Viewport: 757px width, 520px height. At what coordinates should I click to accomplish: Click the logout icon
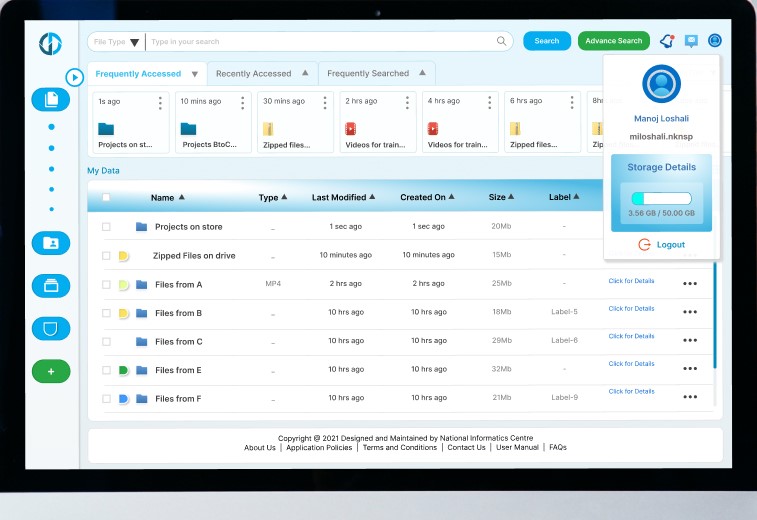tap(645, 245)
